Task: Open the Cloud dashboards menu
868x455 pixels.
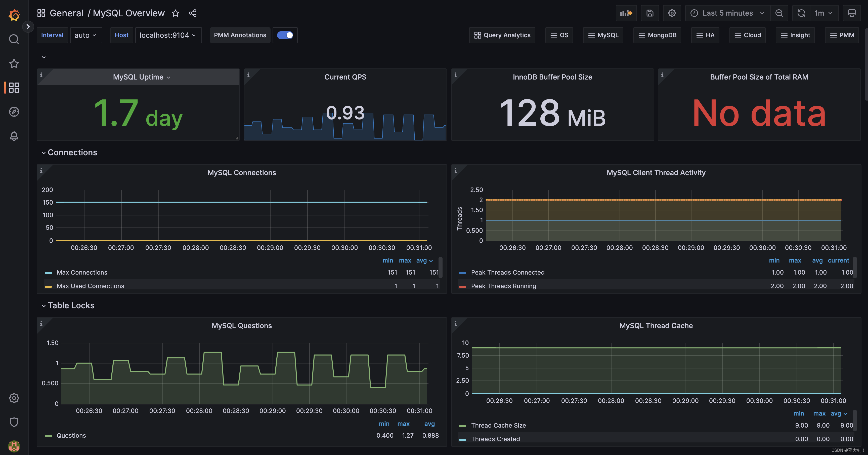Action: [747, 35]
